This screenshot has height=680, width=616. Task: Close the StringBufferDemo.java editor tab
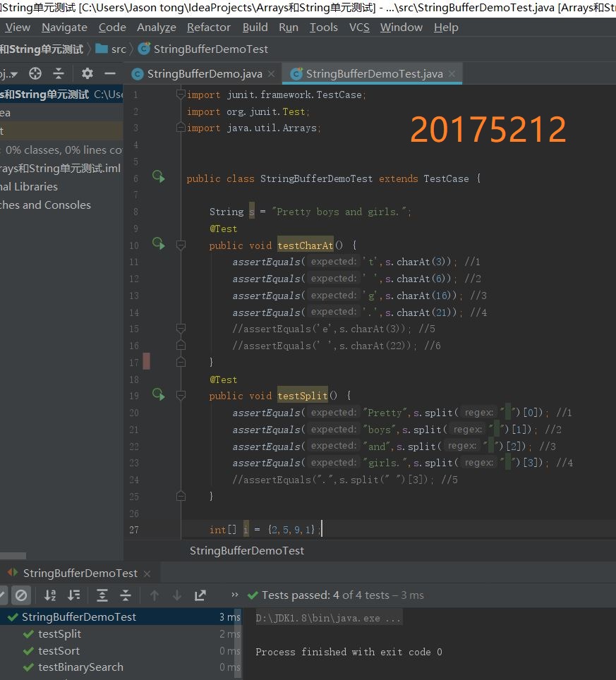(x=271, y=74)
